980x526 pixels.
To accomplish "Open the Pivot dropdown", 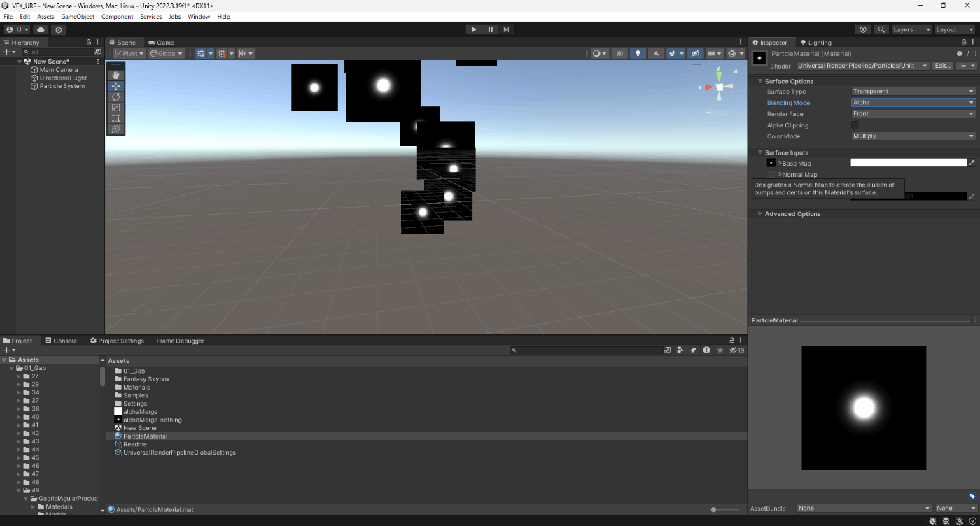I will (129, 53).
